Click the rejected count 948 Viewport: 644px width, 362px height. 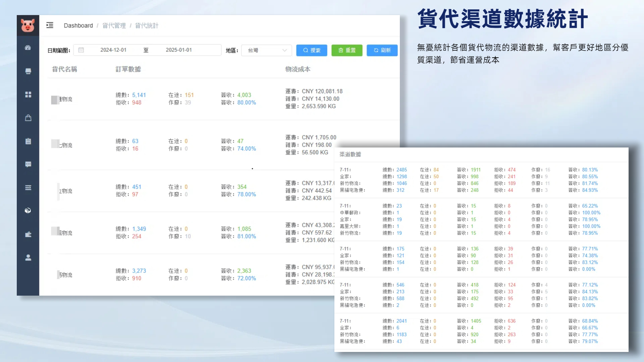point(137,103)
